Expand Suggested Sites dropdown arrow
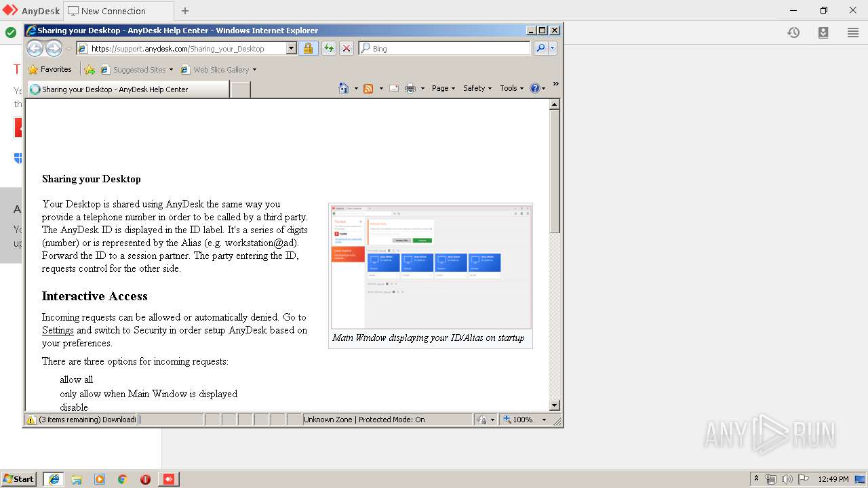The width and height of the screenshot is (868, 488). point(171,69)
